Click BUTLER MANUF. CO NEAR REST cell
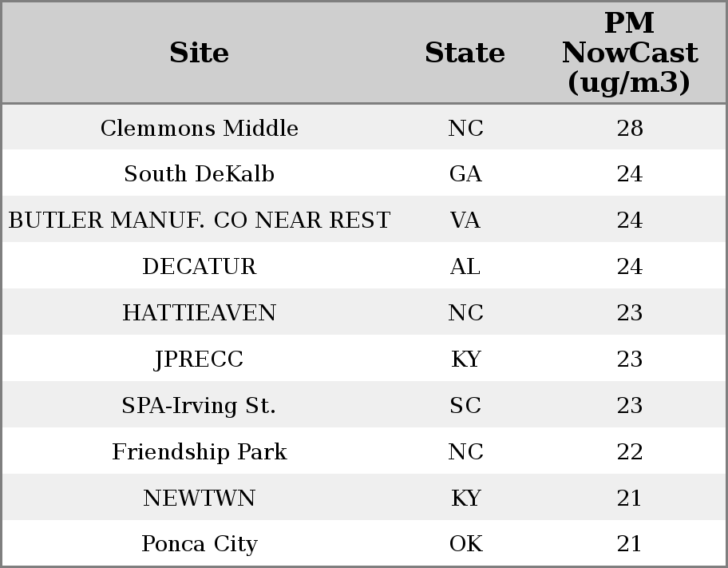 coord(199,220)
